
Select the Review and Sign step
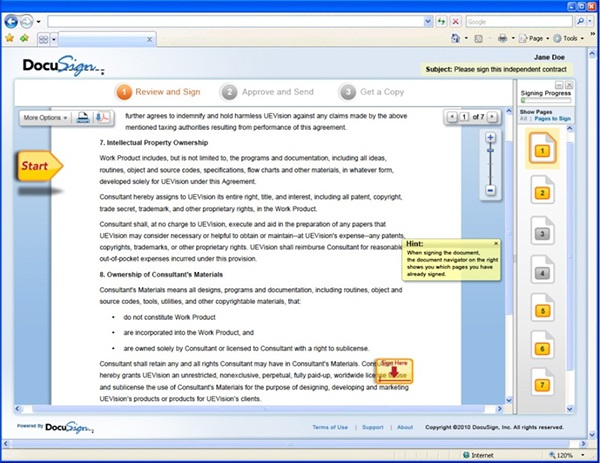click(x=158, y=92)
